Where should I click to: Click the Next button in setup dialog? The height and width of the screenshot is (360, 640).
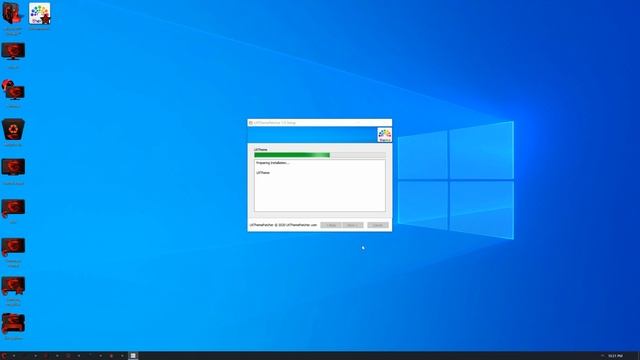(x=353, y=225)
